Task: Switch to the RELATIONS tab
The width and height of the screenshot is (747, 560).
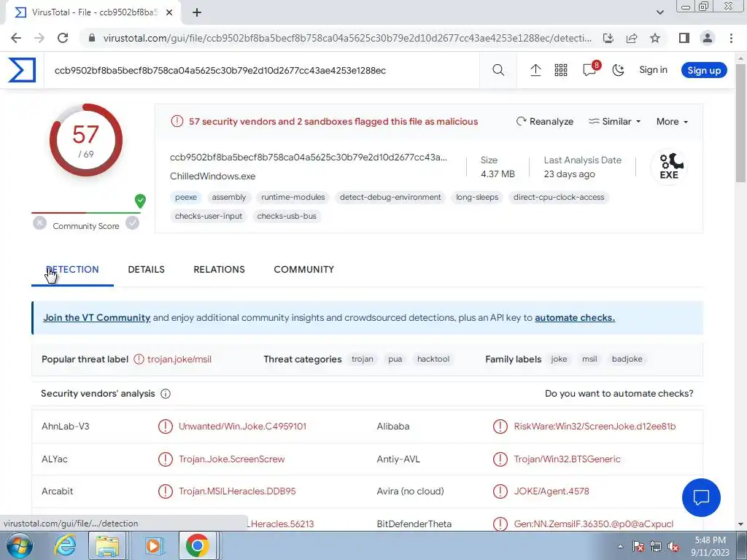Action: (219, 269)
